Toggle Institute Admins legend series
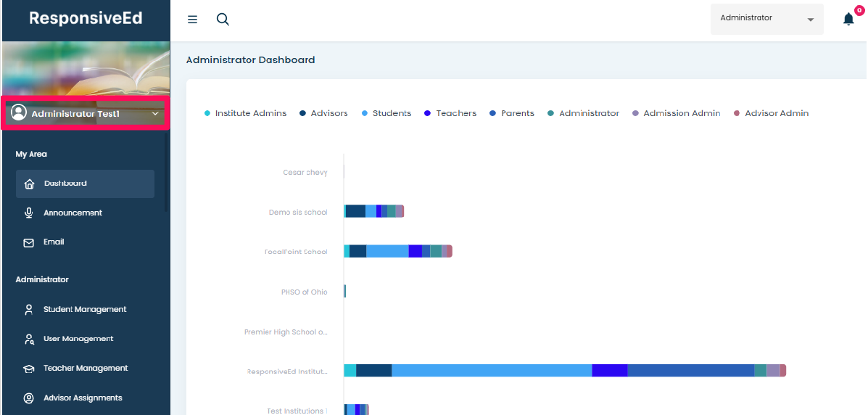Viewport: 868px width, 415px height. pyautogui.click(x=245, y=113)
